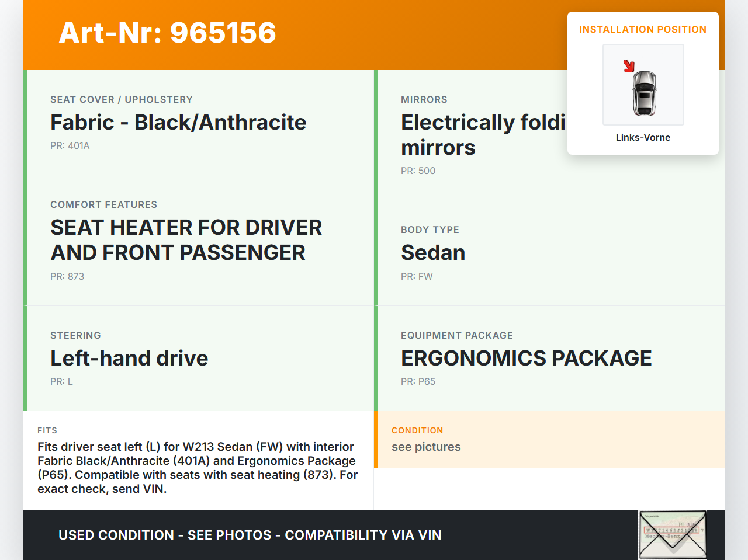The image size is (748, 560).
Task: Click the PR: 873 code
Action: (x=67, y=276)
